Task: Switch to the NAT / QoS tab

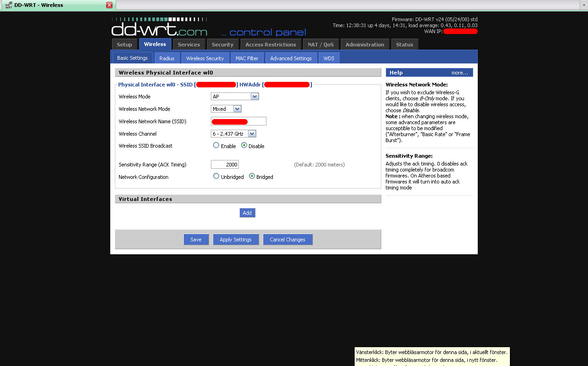Action: coord(321,45)
